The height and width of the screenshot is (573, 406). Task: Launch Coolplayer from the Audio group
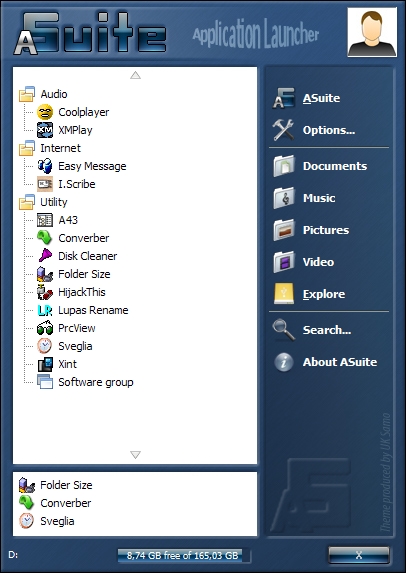83,112
